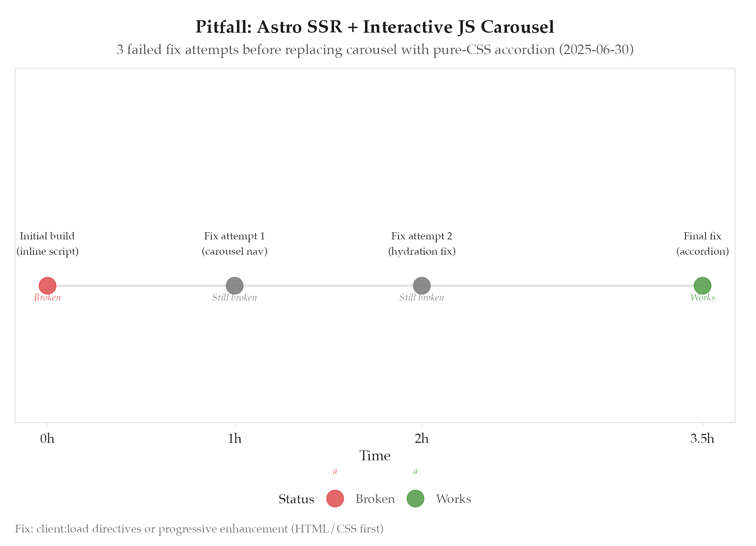Click the gray Fix attempt 2 dot

422,286
